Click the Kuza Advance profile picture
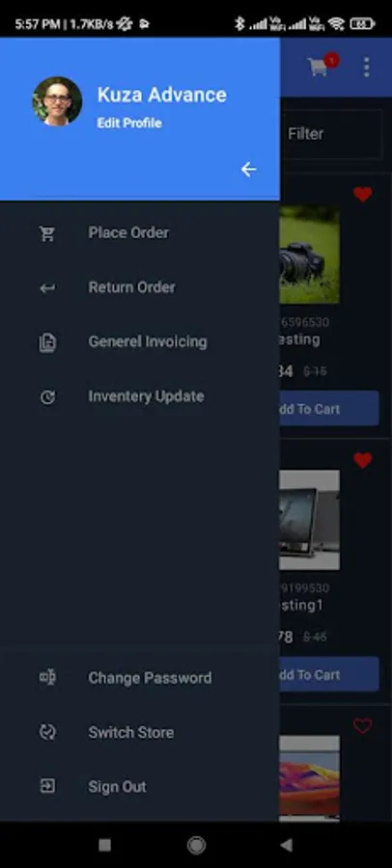This screenshot has height=868, width=392. [57, 101]
